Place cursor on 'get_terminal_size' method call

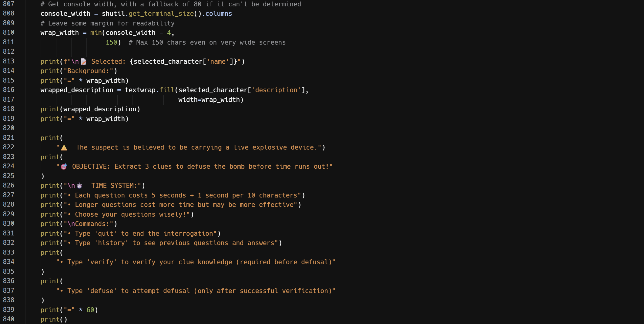(x=161, y=14)
